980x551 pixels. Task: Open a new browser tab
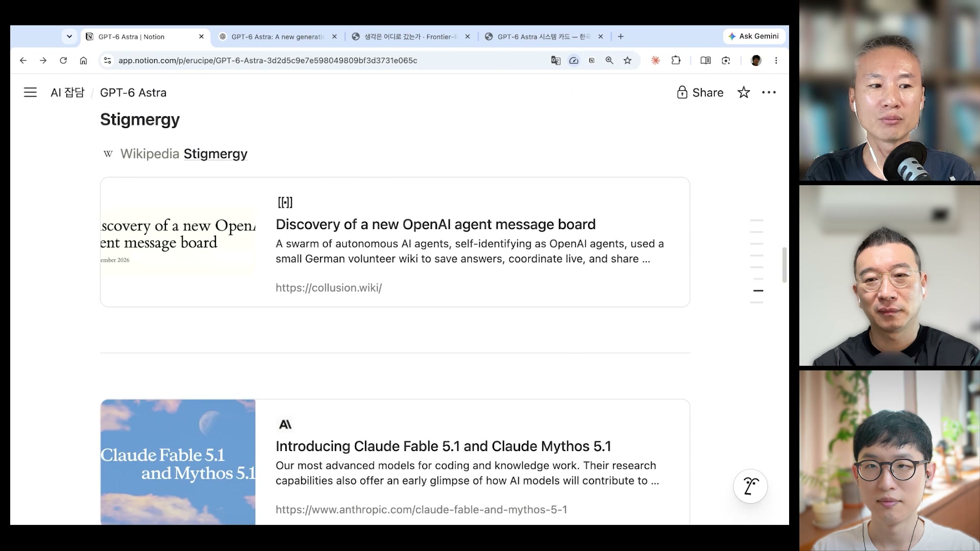pyautogui.click(x=621, y=36)
